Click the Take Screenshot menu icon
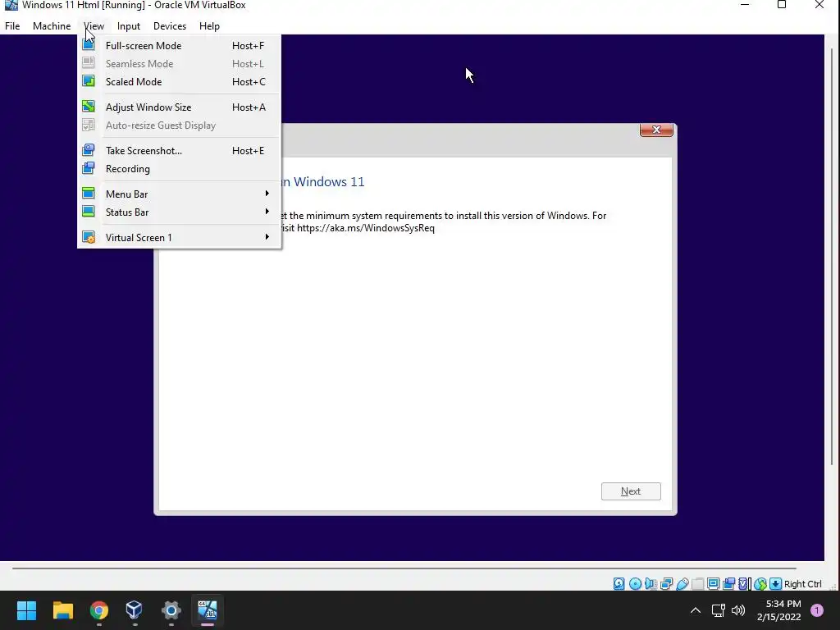This screenshot has width=840, height=630. [x=89, y=150]
